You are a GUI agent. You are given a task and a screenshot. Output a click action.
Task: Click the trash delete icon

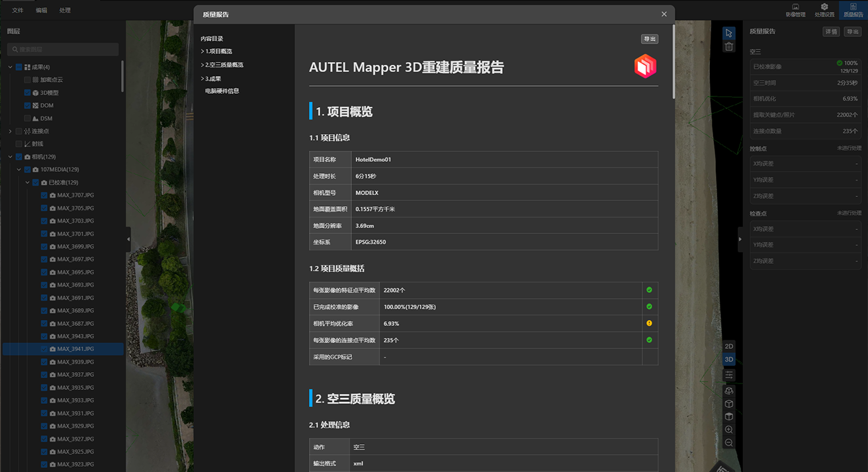pyautogui.click(x=728, y=47)
